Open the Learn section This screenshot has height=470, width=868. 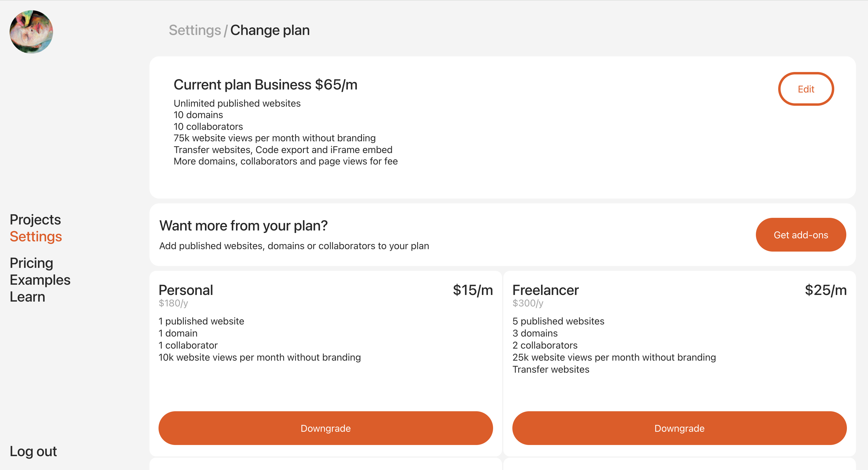pyautogui.click(x=27, y=297)
